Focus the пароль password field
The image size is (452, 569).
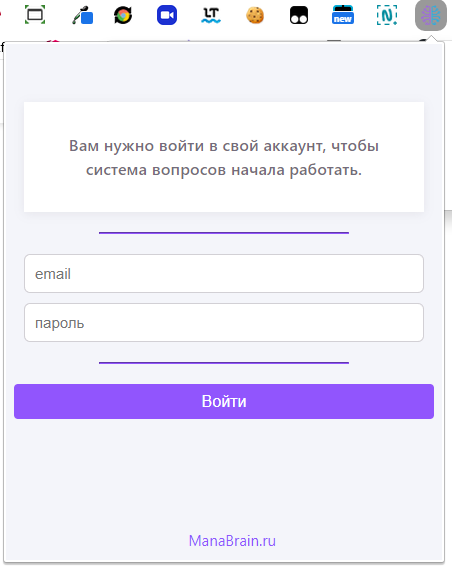tap(224, 323)
